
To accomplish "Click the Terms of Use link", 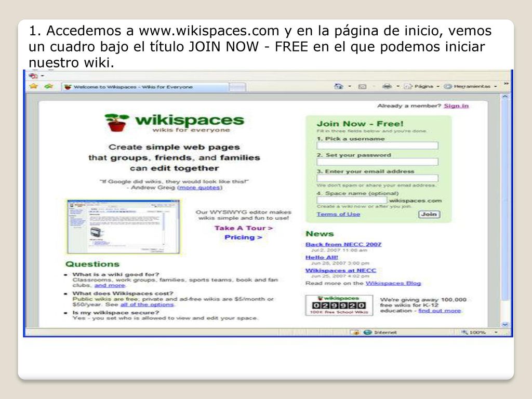I will (x=338, y=214).
